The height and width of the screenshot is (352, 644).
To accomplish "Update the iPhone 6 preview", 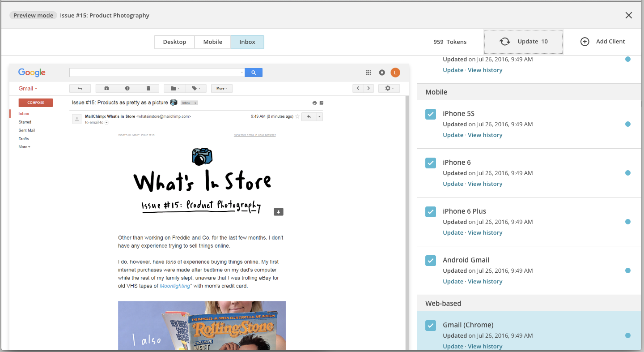I will [x=453, y=183].
